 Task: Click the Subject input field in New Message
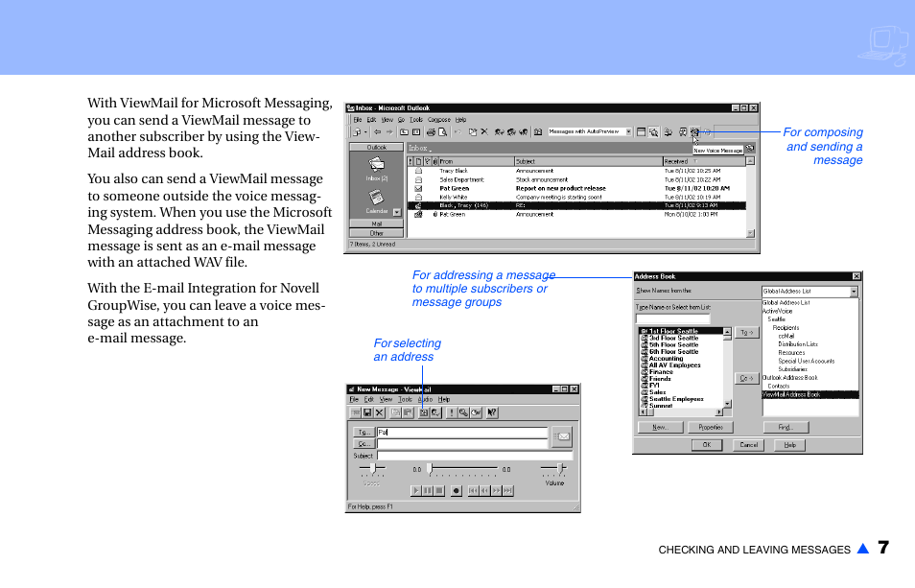click(x=475, y=456)
